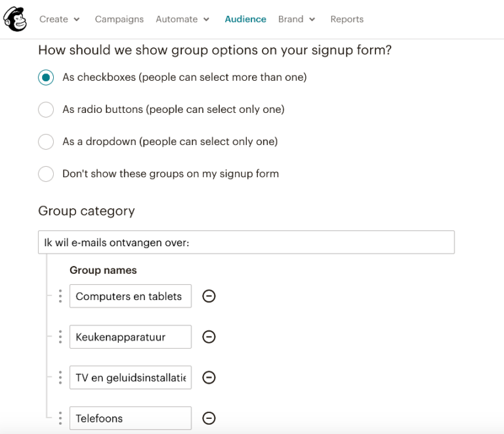The image size is (504, 434).
Task: Expand the Brand dropdown
Action: pyautogui.click(x=296, y=19)
